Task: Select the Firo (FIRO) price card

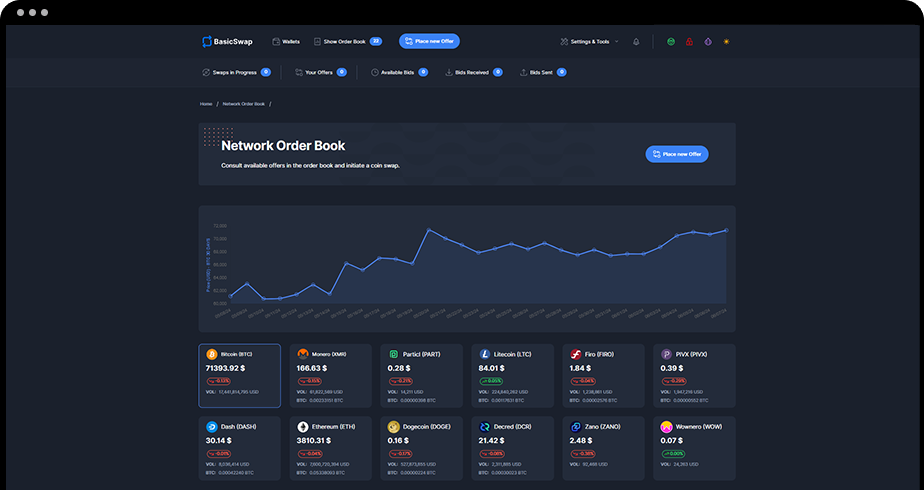Action: (605, 376)
